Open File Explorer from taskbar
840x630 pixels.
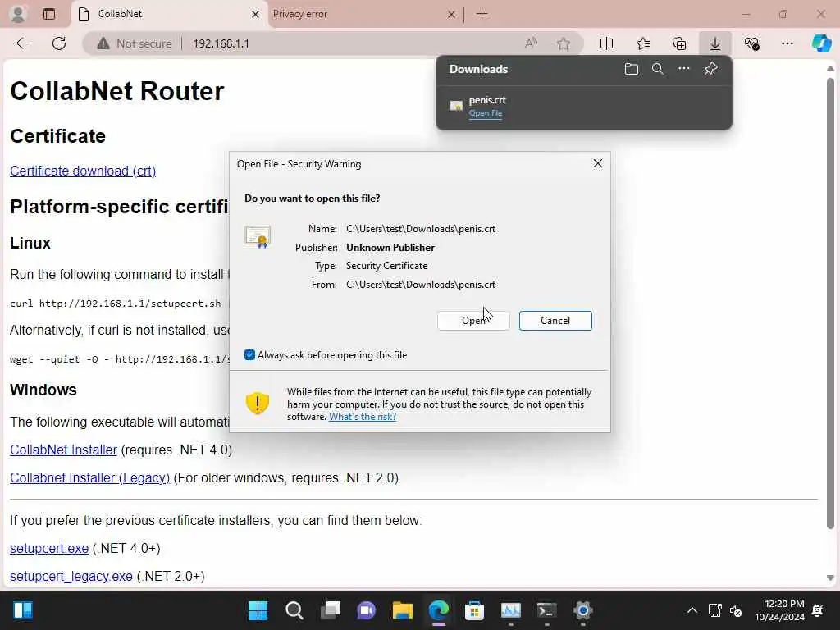(402, 610)
